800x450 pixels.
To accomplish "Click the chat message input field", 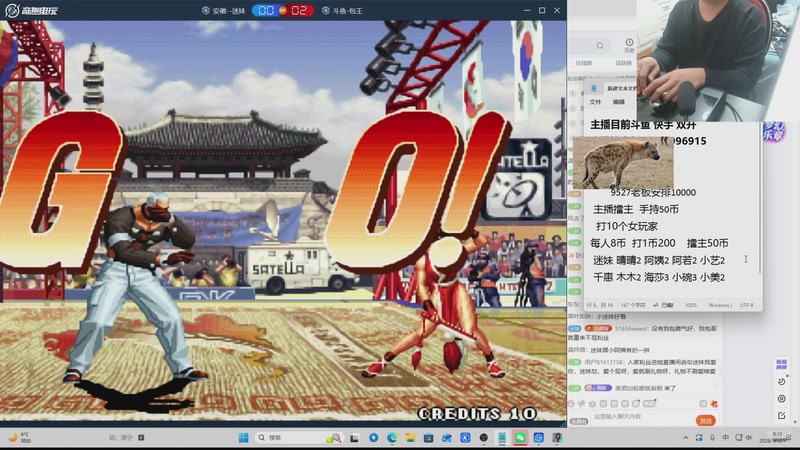I will (643, 417).
